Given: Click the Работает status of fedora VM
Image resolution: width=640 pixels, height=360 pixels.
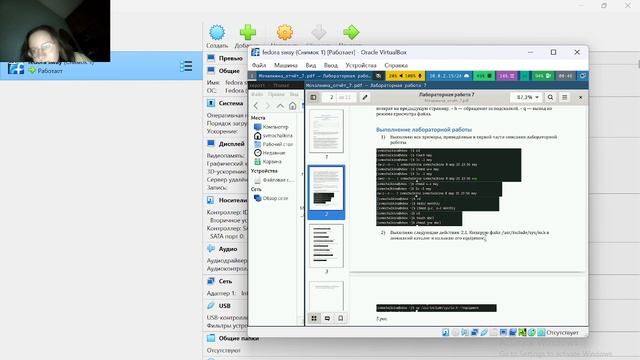Looking at the screenshot, I should point(50,71).
